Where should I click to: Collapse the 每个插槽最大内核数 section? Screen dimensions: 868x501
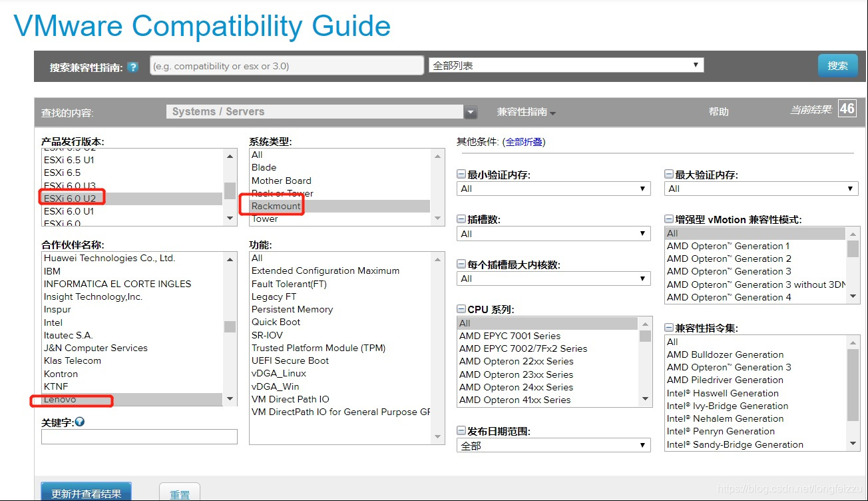coord(461,264)
